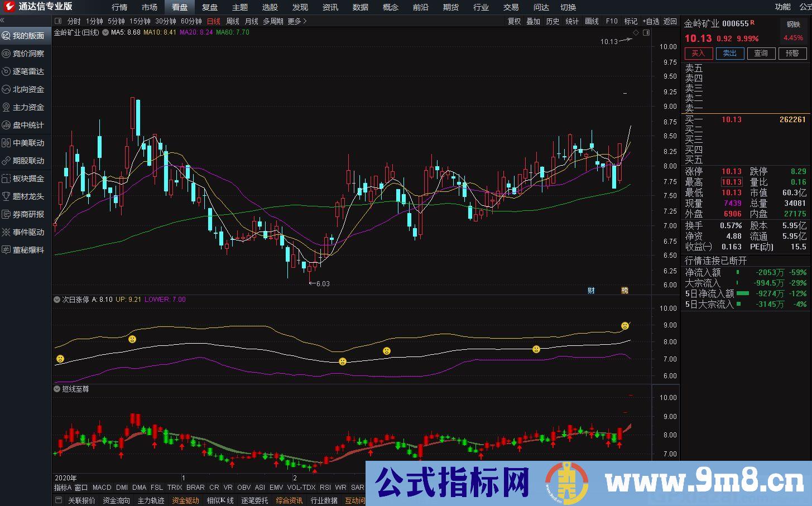Open 市场 top menu
The height and width of the screenshot is (506, 812).
click(150, 7)
